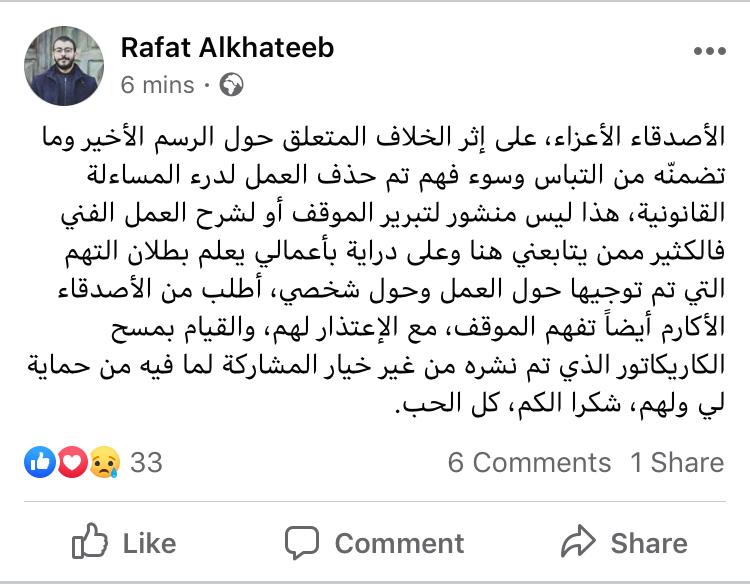Click the speech bubble comment icon
The height and width of the screenshot is (584, 750).
tap(301, 542)
